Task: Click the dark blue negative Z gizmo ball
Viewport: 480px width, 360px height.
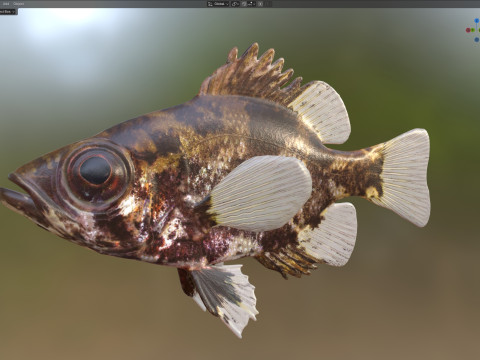Action: point(477,40)
